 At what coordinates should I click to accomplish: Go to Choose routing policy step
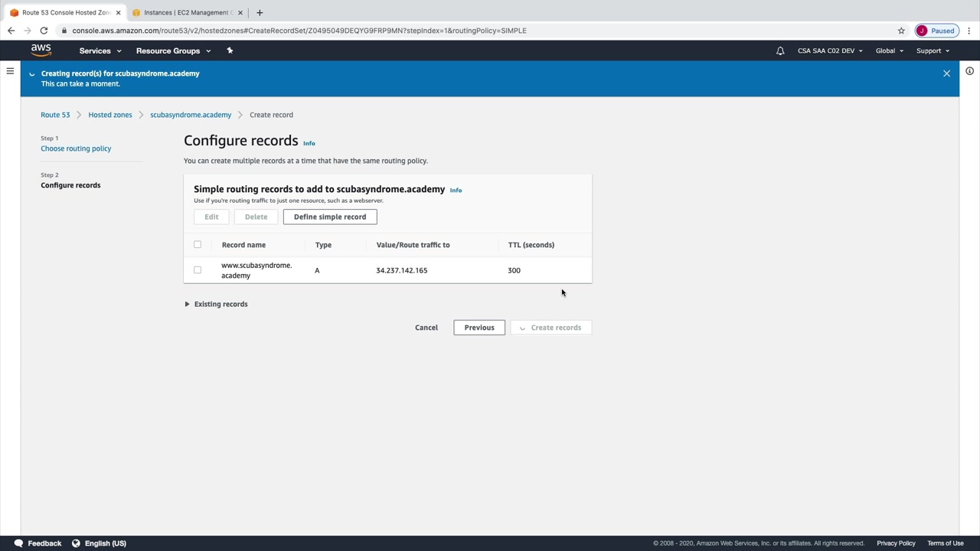point(76,148)
